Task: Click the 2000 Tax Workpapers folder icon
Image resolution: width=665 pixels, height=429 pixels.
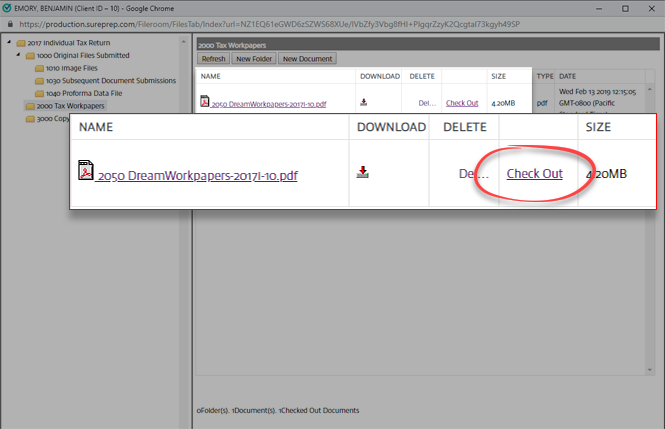Action: 28,106
